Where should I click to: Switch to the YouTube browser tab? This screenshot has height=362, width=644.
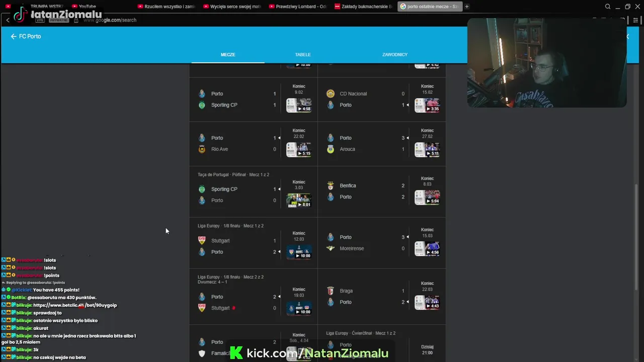point(84,7)
